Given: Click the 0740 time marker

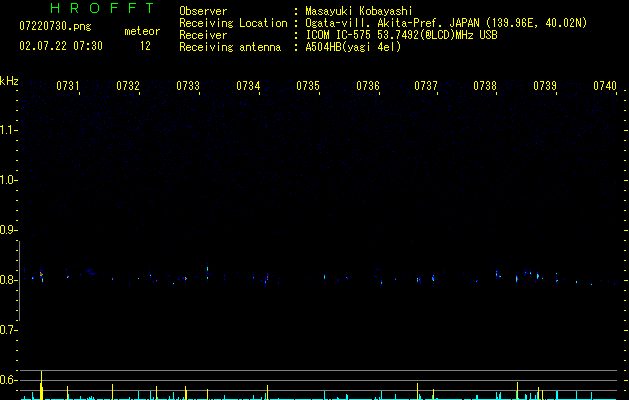Looking at the screenshot, I should pyautogui.click(x=605, y=86).
